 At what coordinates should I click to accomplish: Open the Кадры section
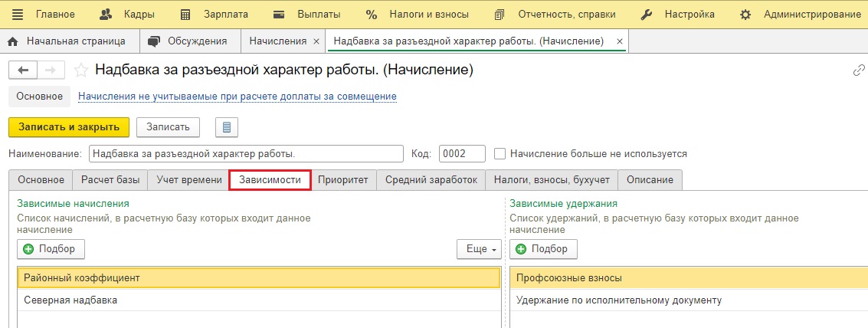[139, 15]
